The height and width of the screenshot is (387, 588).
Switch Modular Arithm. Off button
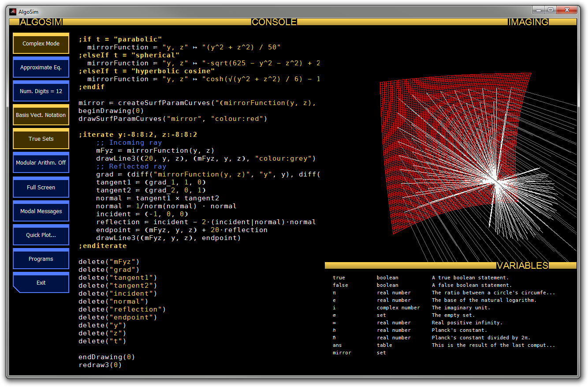pyautogui.click(x=41, y=163)
